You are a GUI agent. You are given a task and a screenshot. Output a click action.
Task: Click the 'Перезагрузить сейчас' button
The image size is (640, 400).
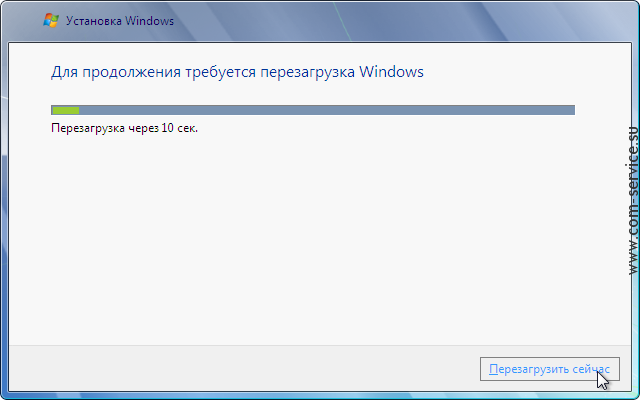[x=549, y=369]
